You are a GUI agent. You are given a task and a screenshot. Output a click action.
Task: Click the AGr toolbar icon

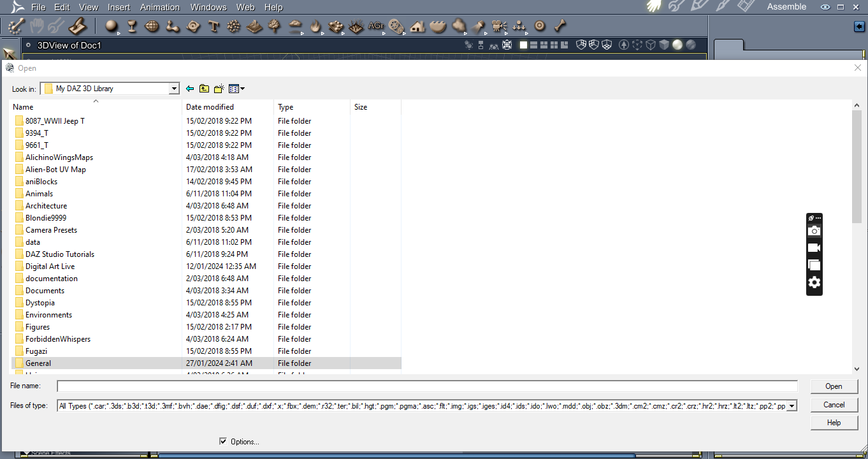[x=376, y=26]
